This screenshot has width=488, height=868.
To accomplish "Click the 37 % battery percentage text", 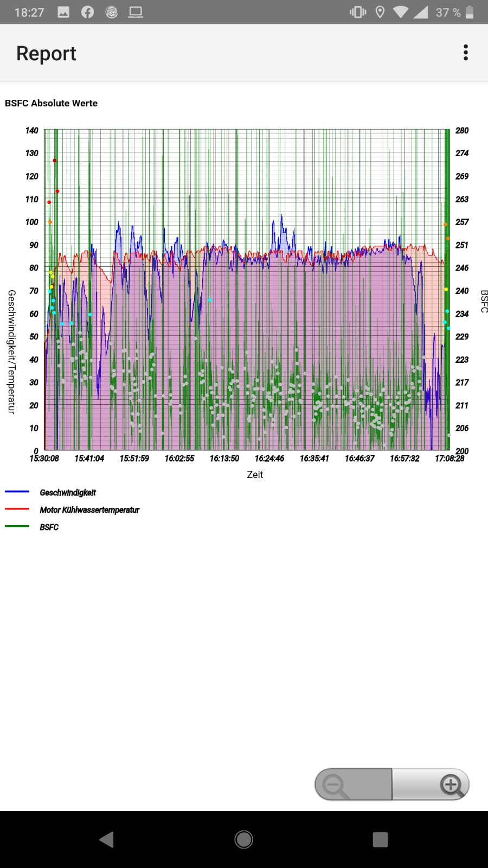I will (448, 12).
